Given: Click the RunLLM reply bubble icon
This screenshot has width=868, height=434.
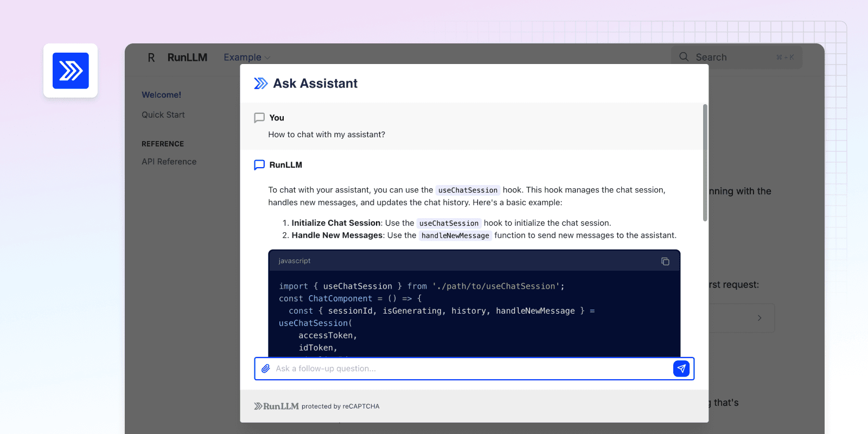Looking at the screenshot, I should pos(259,165).
